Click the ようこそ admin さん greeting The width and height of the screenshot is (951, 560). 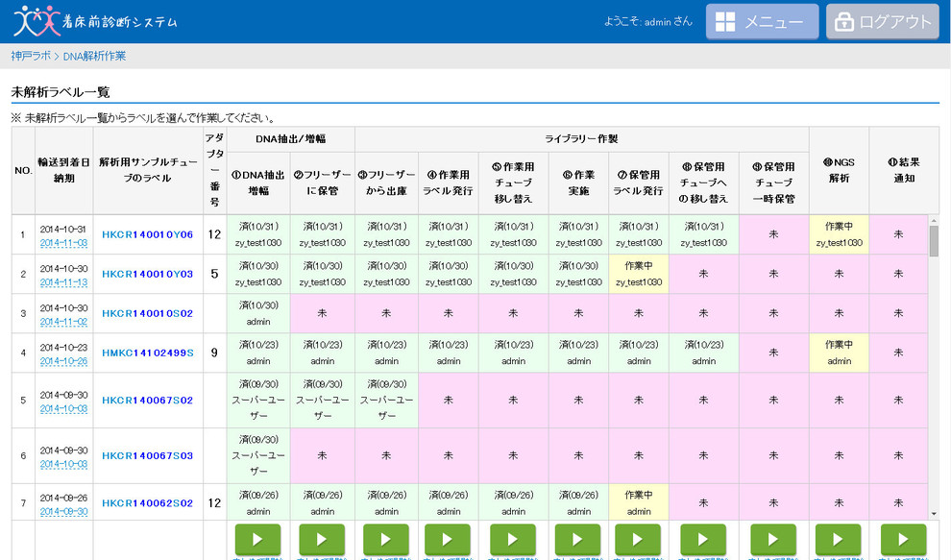pos(647,21)
